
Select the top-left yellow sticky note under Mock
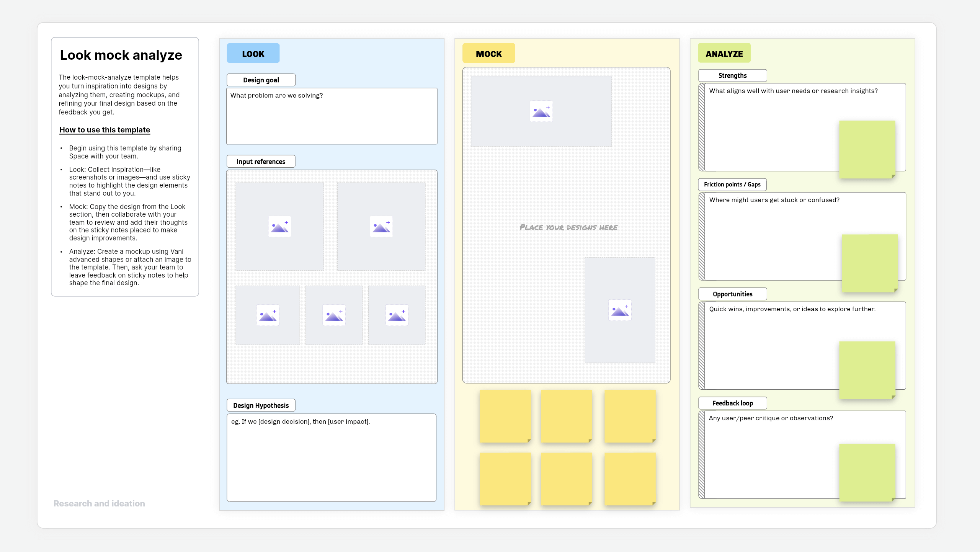tap(505, 416)
